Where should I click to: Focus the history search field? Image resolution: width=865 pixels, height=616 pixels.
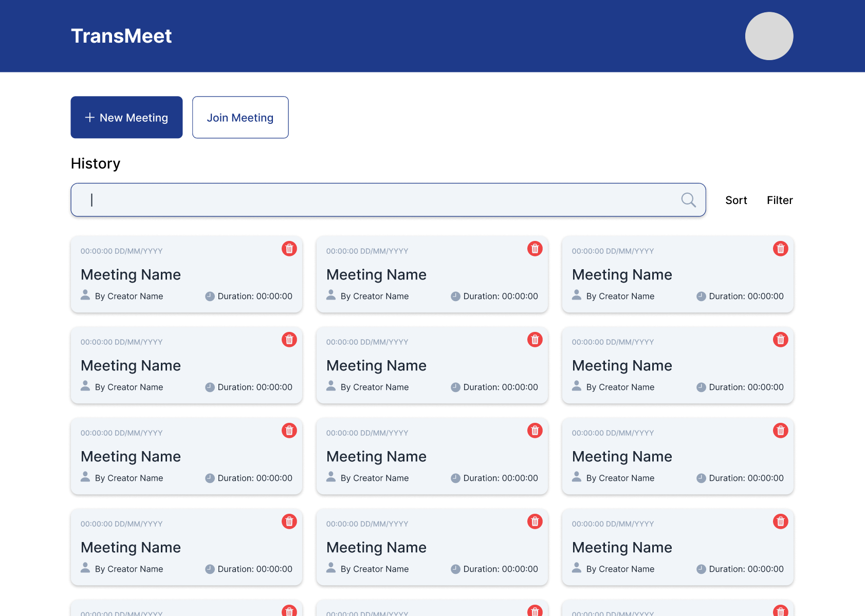(x=380, y=200)
